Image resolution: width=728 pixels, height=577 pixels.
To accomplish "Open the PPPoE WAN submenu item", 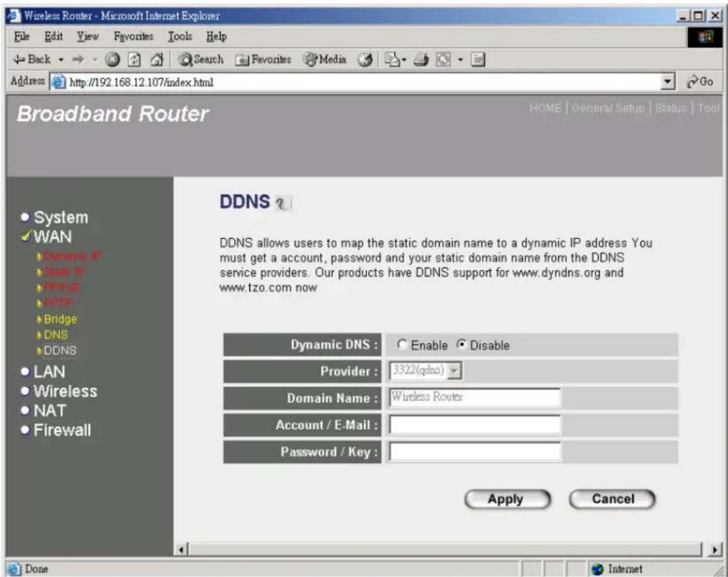I will click(62, 287).
